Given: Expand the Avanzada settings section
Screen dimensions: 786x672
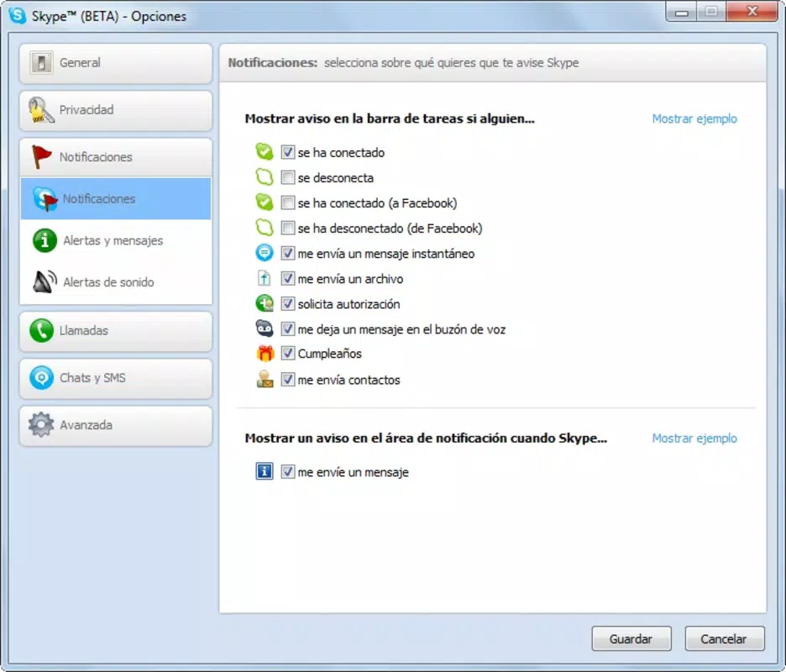Looking at the screenshot, I should [x=116, y=425].
